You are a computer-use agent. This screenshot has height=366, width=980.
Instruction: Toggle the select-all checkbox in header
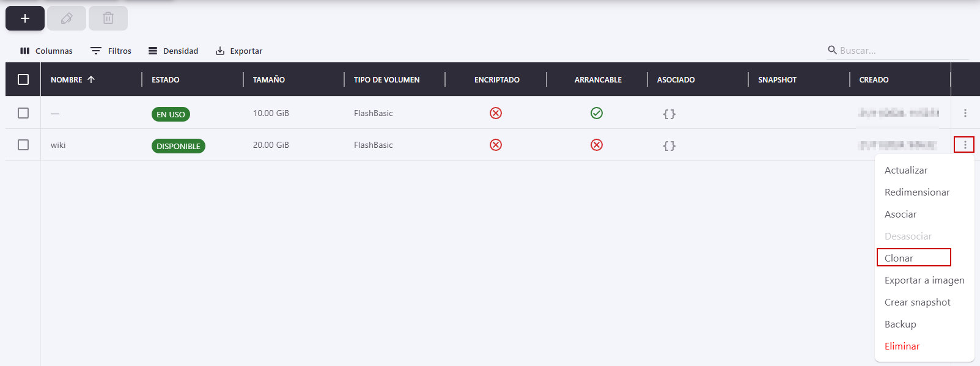[x=23, y=79]
